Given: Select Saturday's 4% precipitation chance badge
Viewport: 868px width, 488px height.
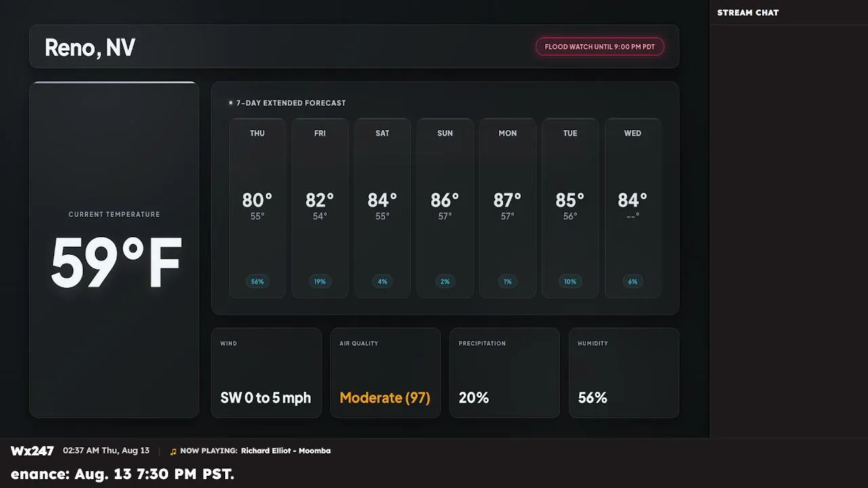Looking at the screenshot, I should point(382,281).
